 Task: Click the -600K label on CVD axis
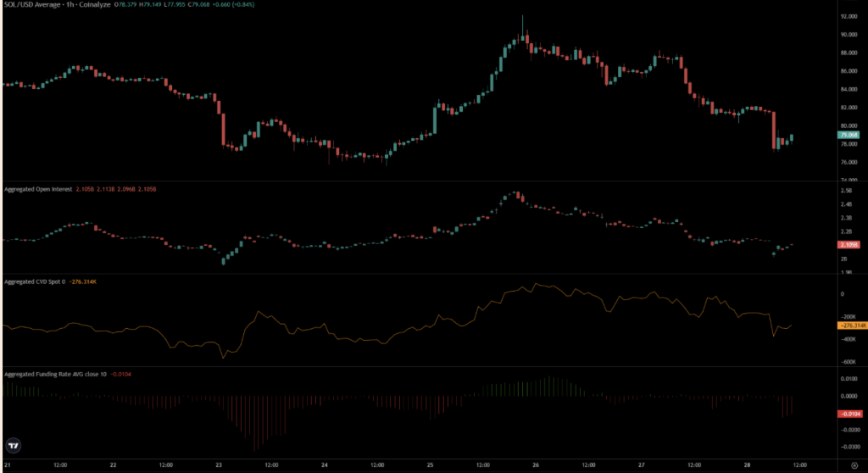coord(848,362)
